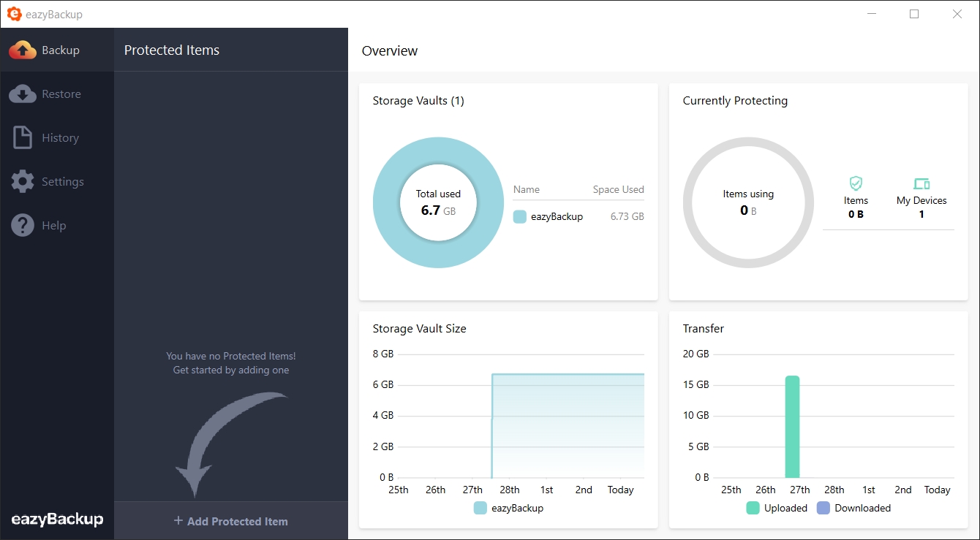980x540 pixels.
Task: Toggle the Downloaded legend swatch
Action: click(x=823, y=508)
